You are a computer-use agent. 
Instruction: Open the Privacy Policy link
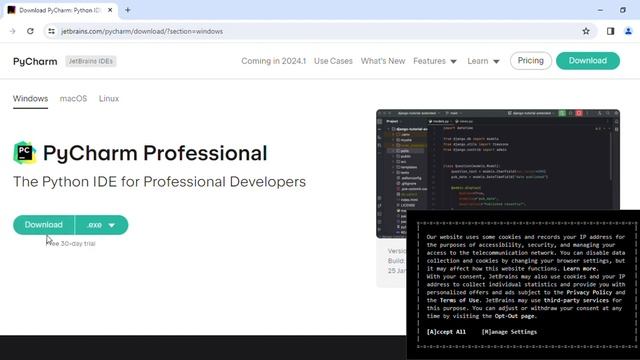coord(589,292)
